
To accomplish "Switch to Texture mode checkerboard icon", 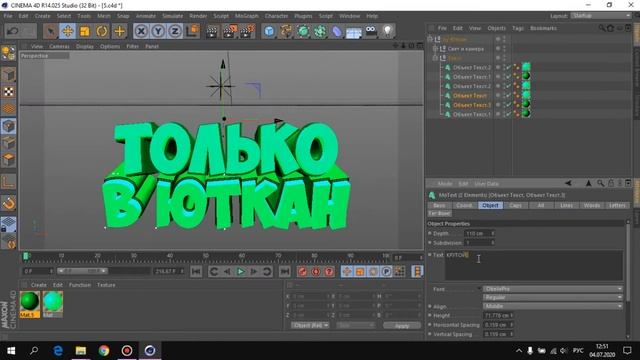I will click(x=9, y=91).
